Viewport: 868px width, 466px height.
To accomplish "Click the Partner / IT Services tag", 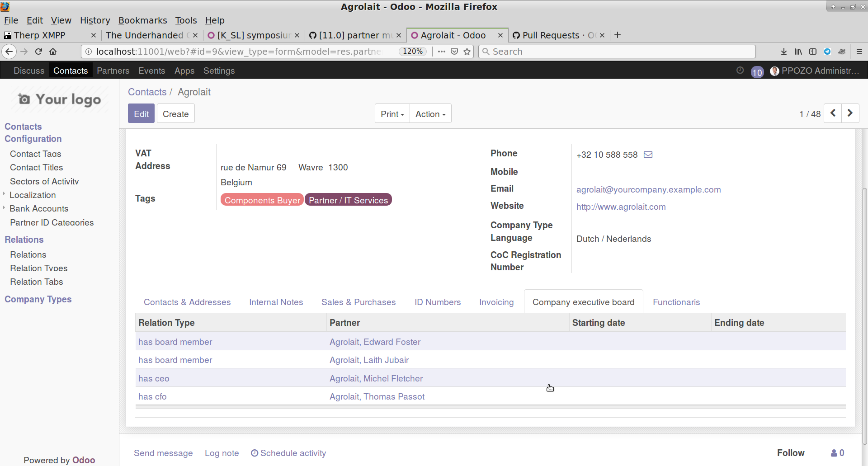I will point(348,200).
